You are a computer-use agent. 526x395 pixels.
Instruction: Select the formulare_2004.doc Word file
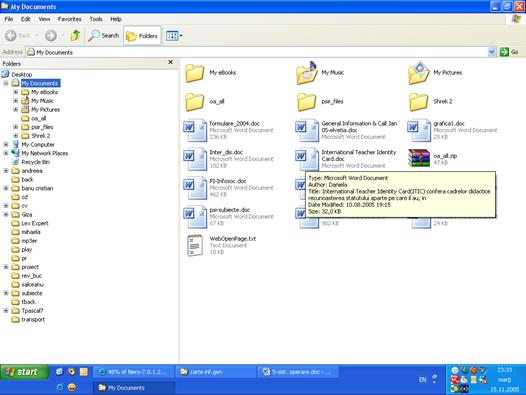click(x=229, y=130)
